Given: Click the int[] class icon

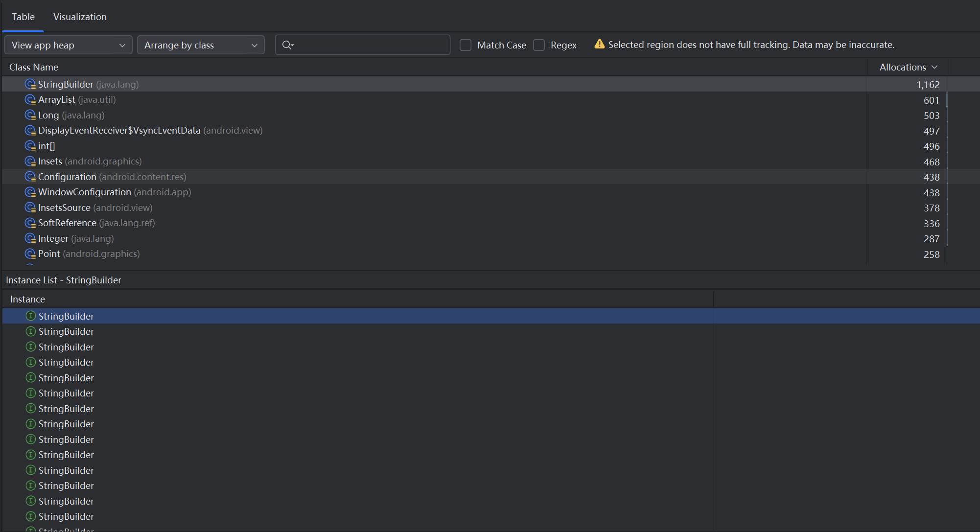Looking at the screenshot, I should [x=30, y=146].
